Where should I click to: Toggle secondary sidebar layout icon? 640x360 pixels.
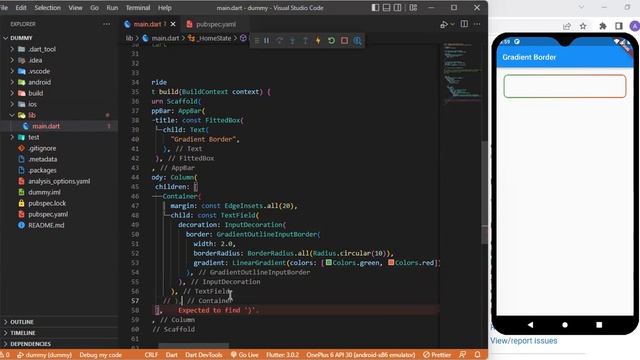(x=397, y=8)
